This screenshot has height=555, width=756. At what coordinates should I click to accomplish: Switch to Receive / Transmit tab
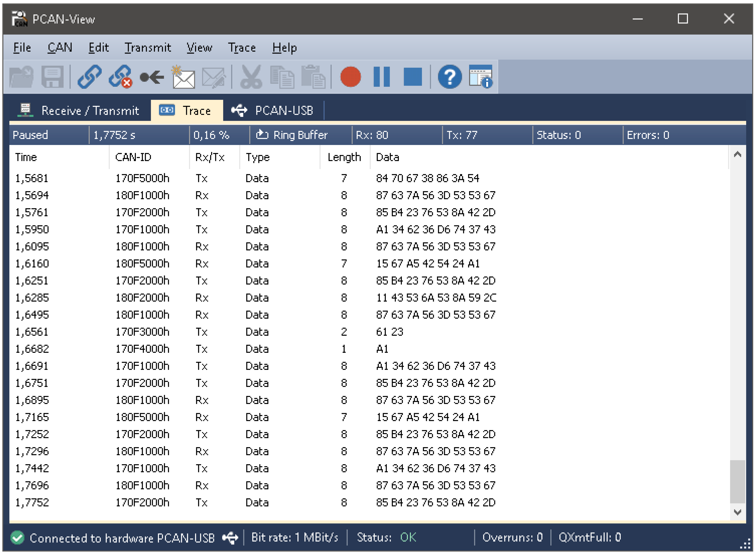click(79, 111)
